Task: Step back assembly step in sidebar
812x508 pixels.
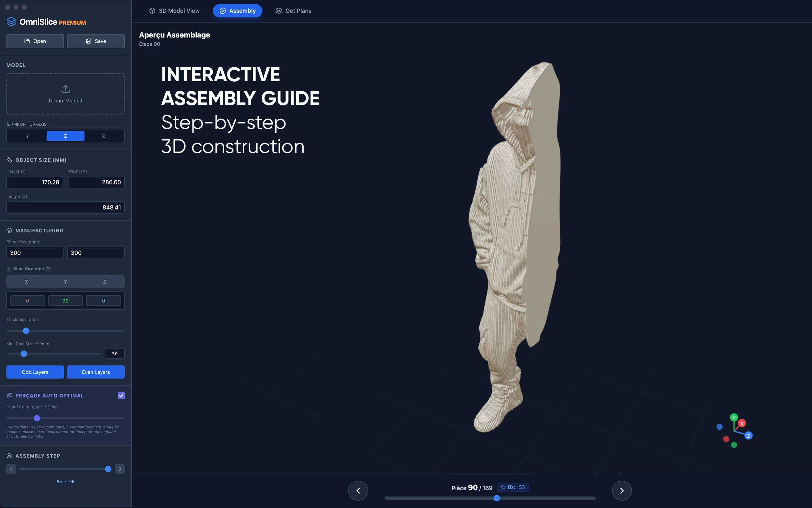Action: [x=11, y=469]
